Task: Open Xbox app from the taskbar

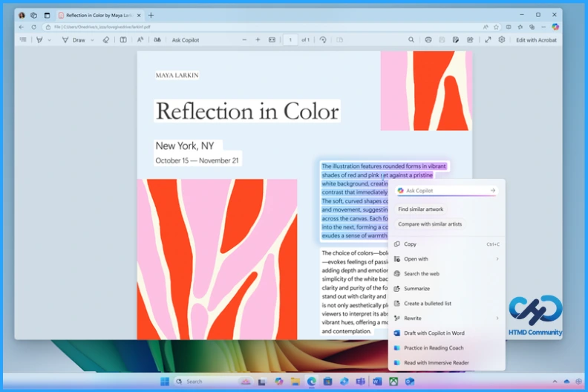Action: coord(393,382)
